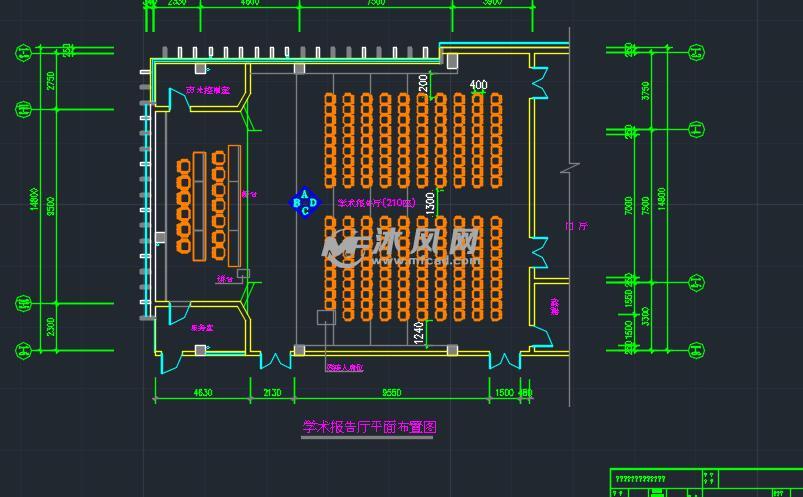
Task: Click the small square box below the seating
Action: click(x=325, y=318)
